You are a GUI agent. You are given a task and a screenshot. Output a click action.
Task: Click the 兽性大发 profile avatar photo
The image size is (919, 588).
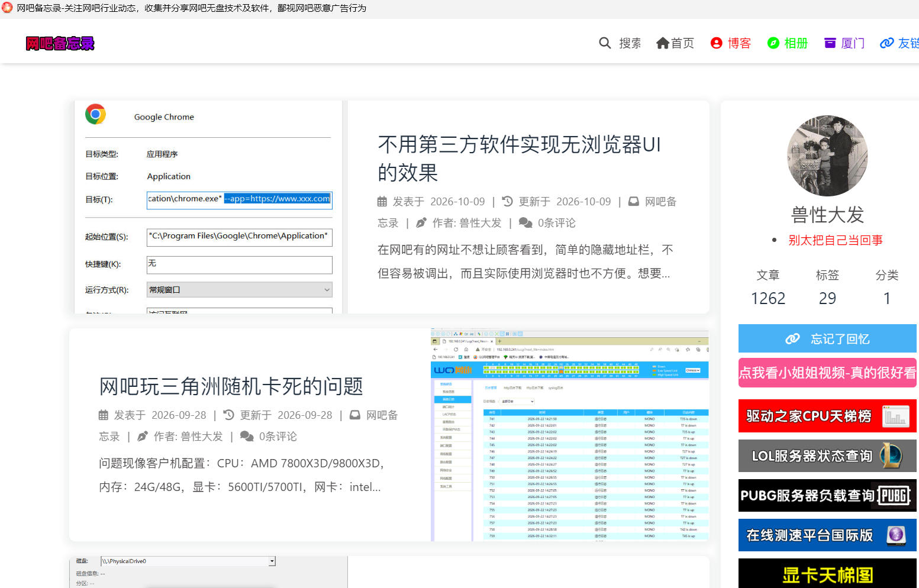(x=827, y=156)
